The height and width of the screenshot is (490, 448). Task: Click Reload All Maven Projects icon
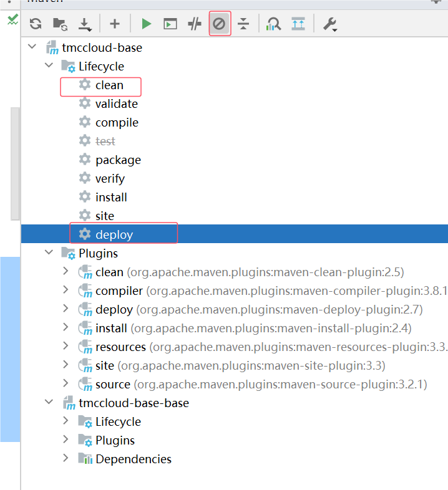click(36, 24)
